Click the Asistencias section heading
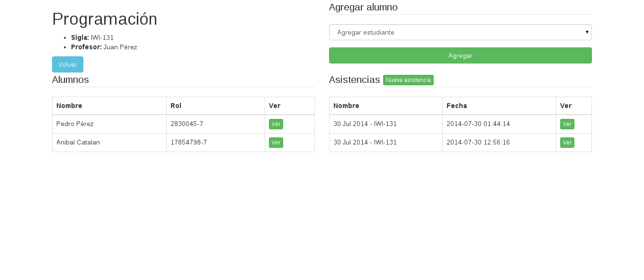Image resolution: width=644 pixels, height=280 pixels. tap(355, 80)
